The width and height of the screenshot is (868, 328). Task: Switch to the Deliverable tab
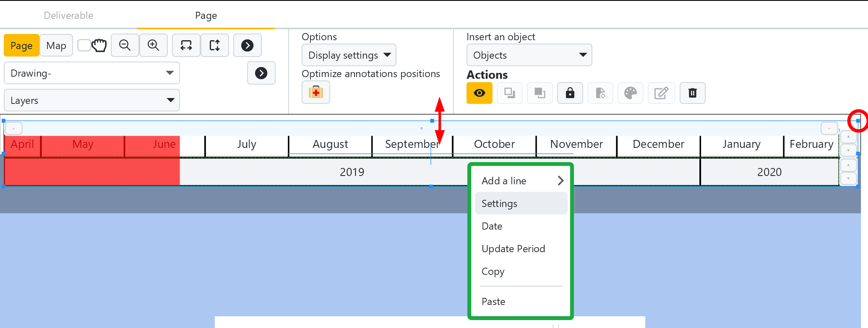tap(68, 15)
